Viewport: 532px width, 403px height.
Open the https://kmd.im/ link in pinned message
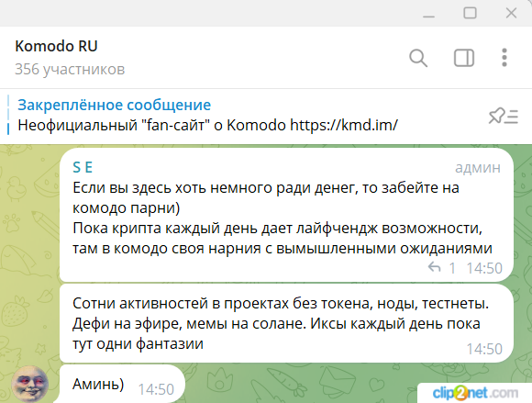(344, 125)
